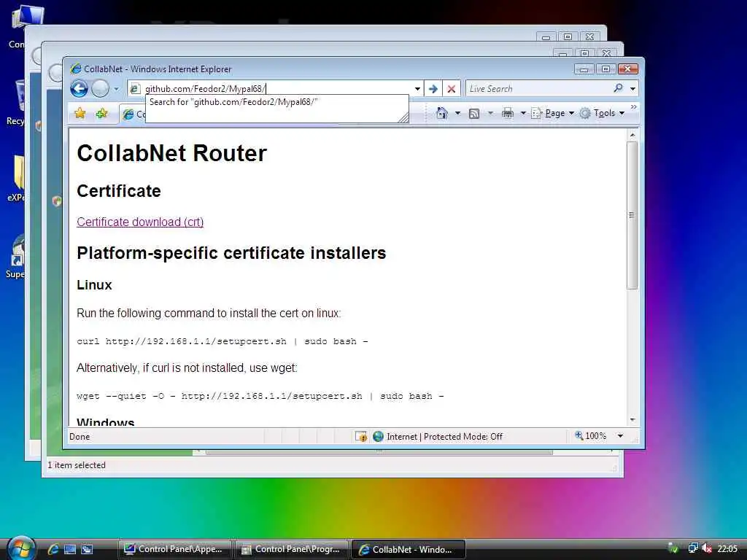Maximize the Internet Explorer window

(605, 69)
